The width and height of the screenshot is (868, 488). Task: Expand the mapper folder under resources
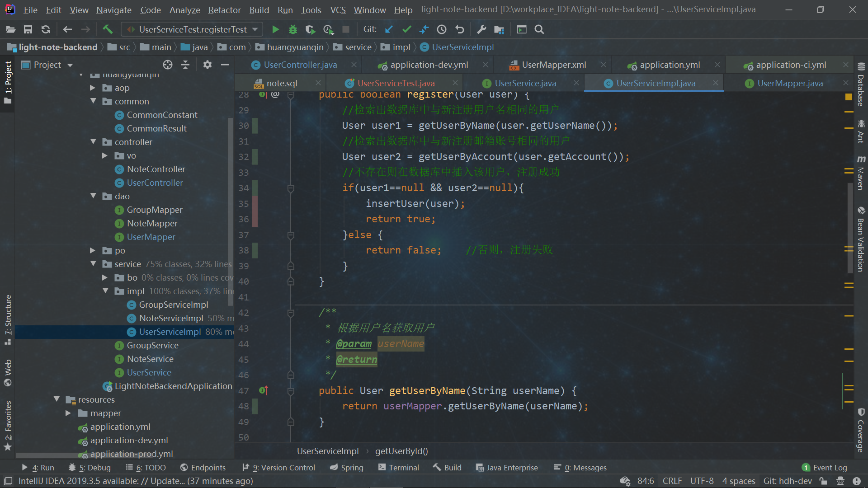tap(68, 413)
